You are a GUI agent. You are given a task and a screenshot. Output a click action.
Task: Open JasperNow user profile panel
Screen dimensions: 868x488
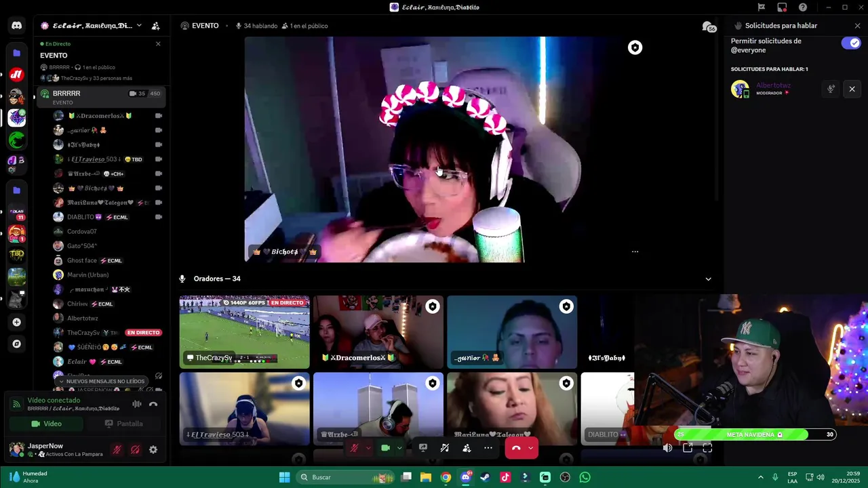[58, 449]
